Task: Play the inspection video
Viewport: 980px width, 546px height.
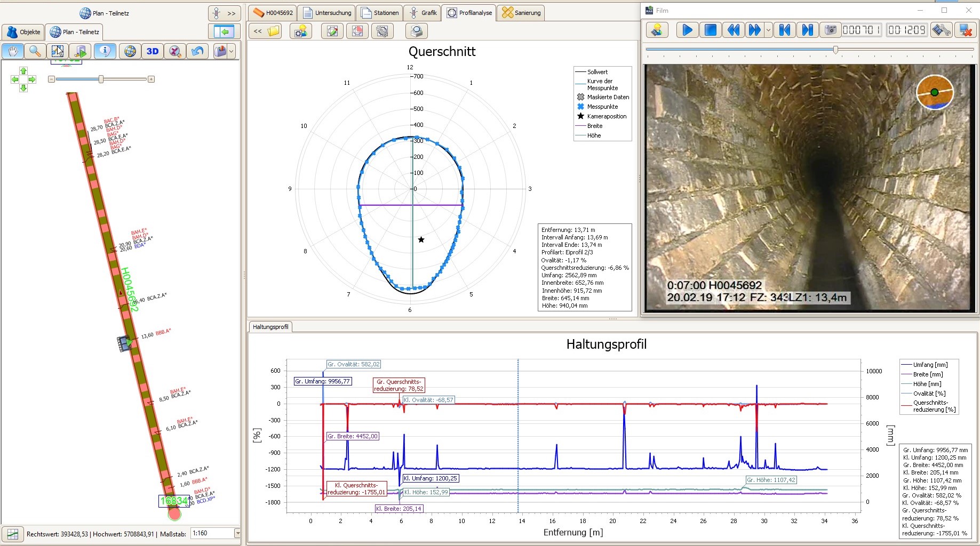Action: (x=687, y=30)
